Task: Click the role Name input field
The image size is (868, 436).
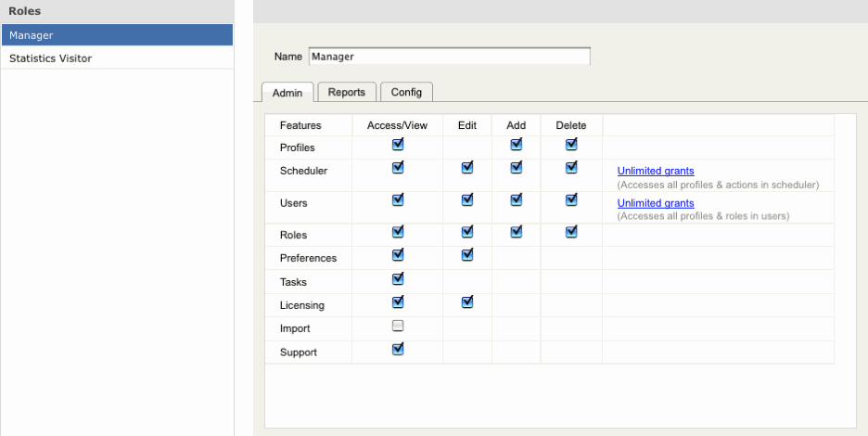Action: 449,57
